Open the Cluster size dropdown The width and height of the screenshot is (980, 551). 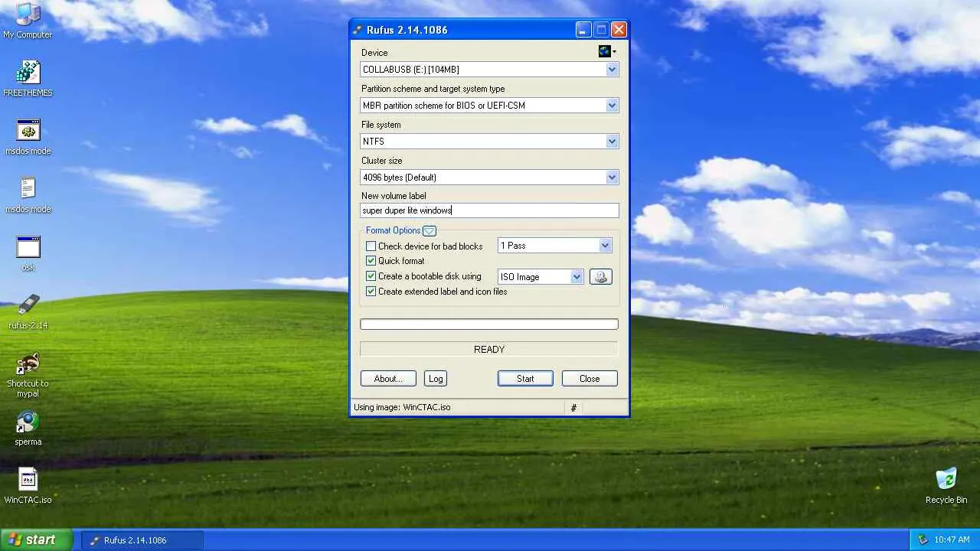(x=489, y=178)
